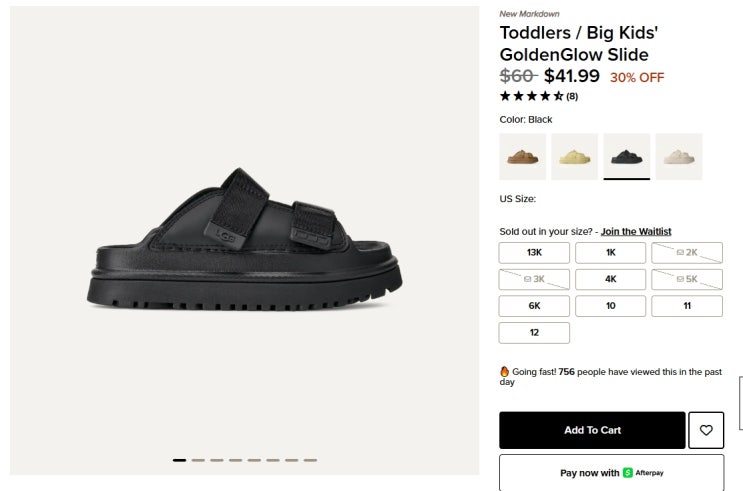
Task: Select the Chestnut brown color swatch
Action: coord(522,156)
